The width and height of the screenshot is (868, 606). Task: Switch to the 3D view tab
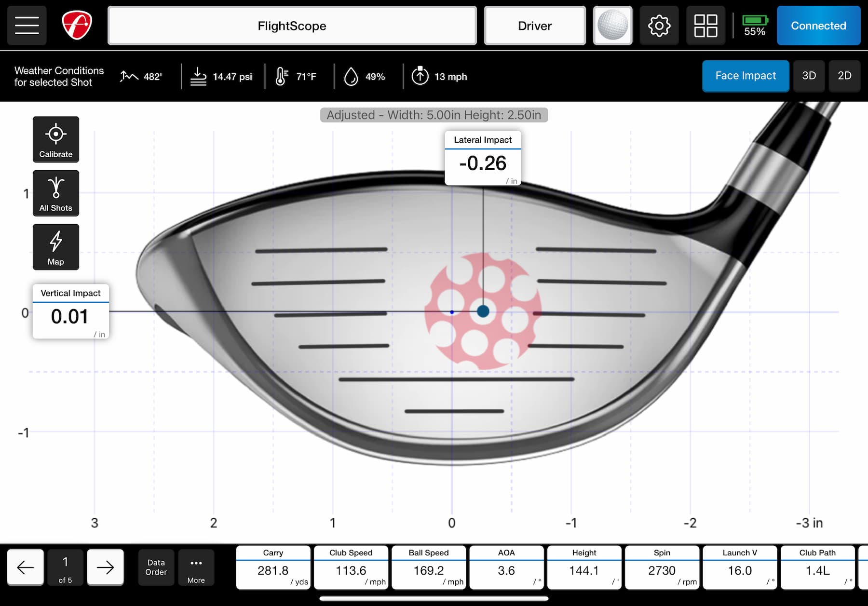[809, 76]
